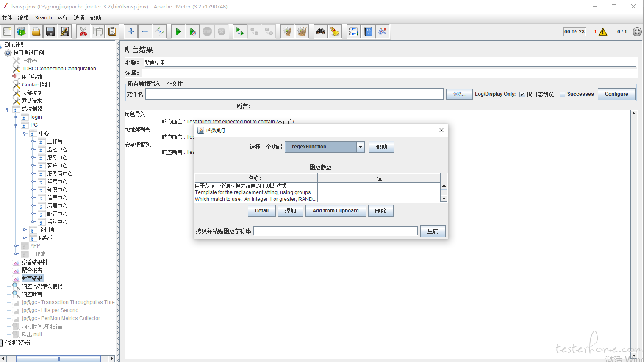
Task: Click the 帮助 button in function helper dialog
Action: [x=382, y=147]
